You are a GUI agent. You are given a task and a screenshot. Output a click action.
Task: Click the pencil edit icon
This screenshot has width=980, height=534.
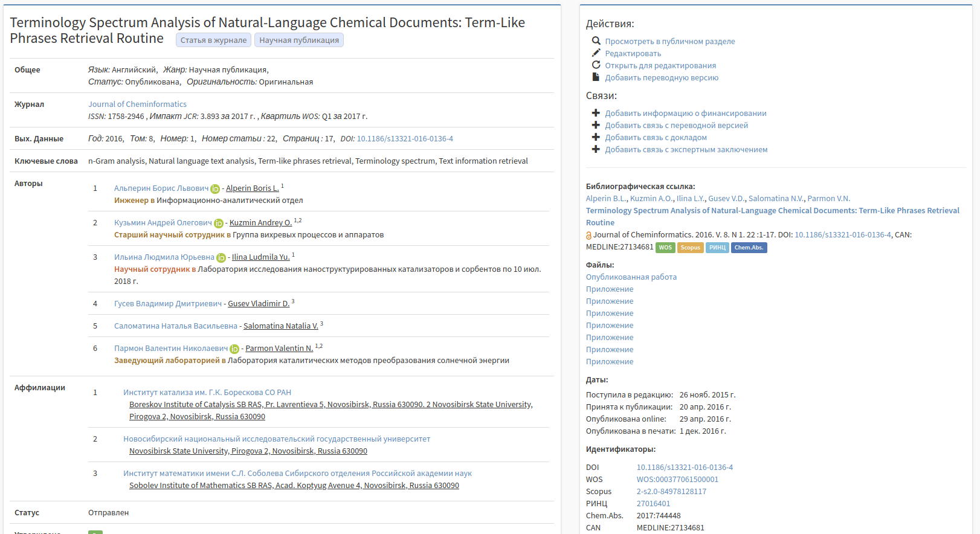point(596,53)
